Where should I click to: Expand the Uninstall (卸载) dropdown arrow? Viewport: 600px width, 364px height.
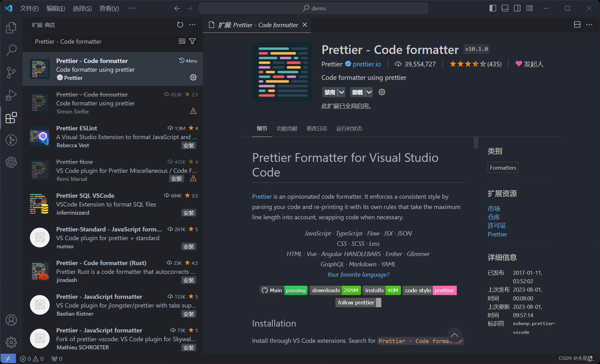[369, 92]
